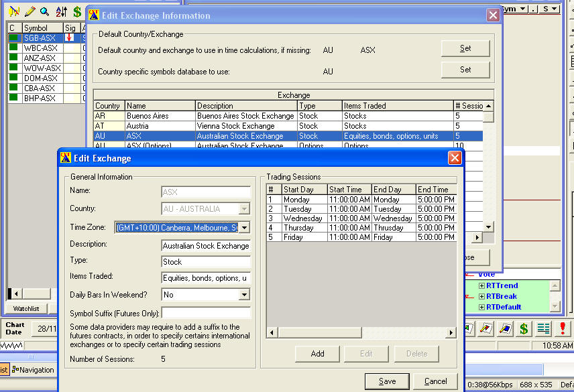Click the Symbol column header in watchlist

[42, 27]
